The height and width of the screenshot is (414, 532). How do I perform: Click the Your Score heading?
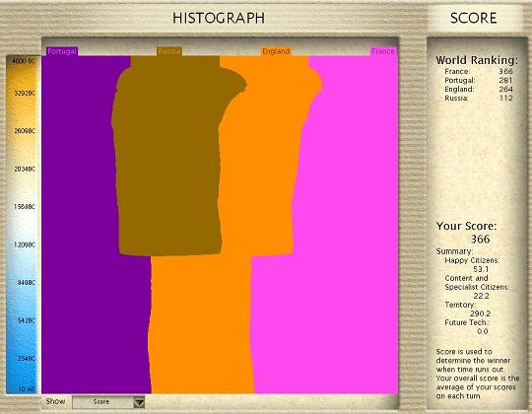466,226
